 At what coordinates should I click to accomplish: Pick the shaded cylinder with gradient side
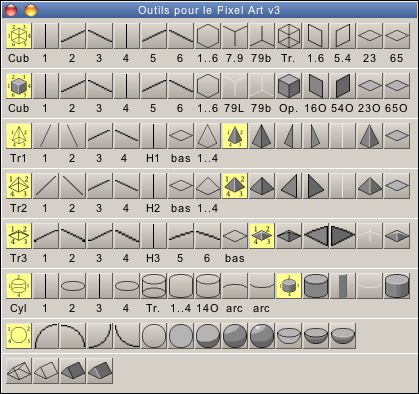(397, 286)
